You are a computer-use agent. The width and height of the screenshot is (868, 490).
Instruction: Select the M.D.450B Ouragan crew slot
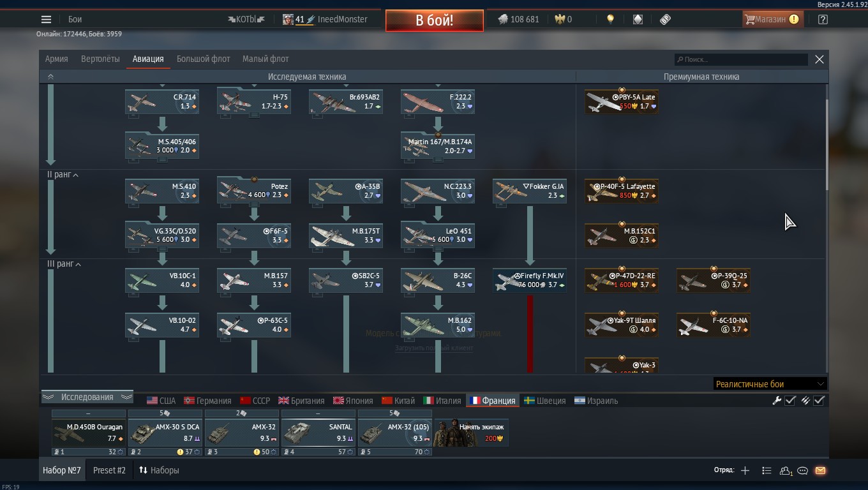(88, 433)
